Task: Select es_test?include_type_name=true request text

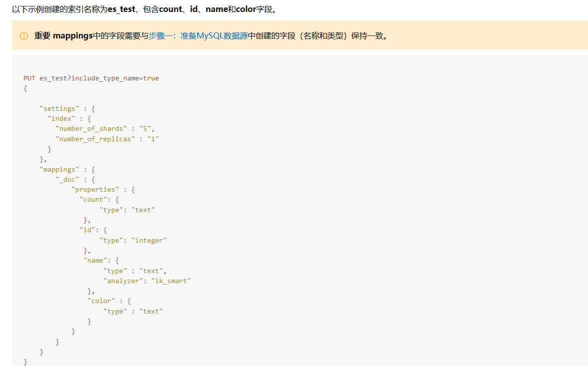Action: coord(99,78)
